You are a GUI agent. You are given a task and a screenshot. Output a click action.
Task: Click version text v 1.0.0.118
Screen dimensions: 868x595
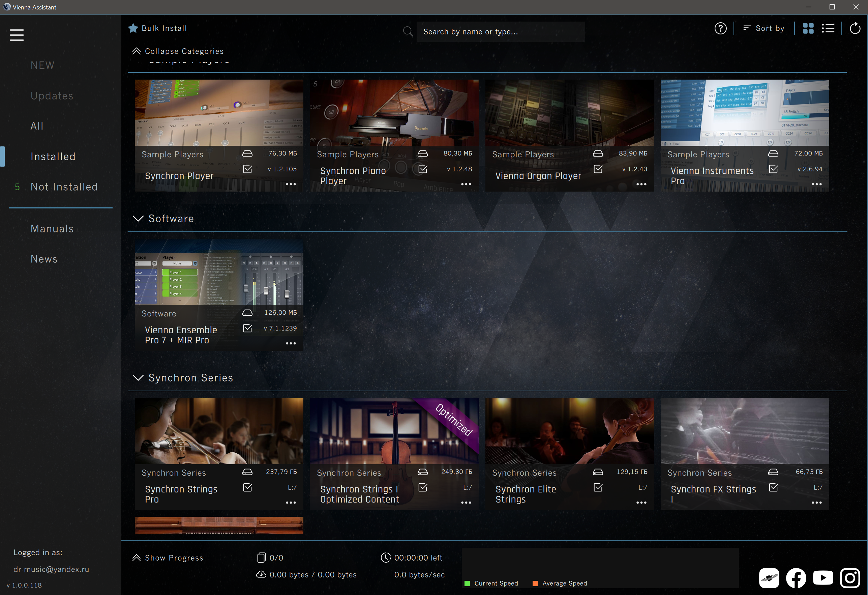pyautogui.click(x=24, y=585)
